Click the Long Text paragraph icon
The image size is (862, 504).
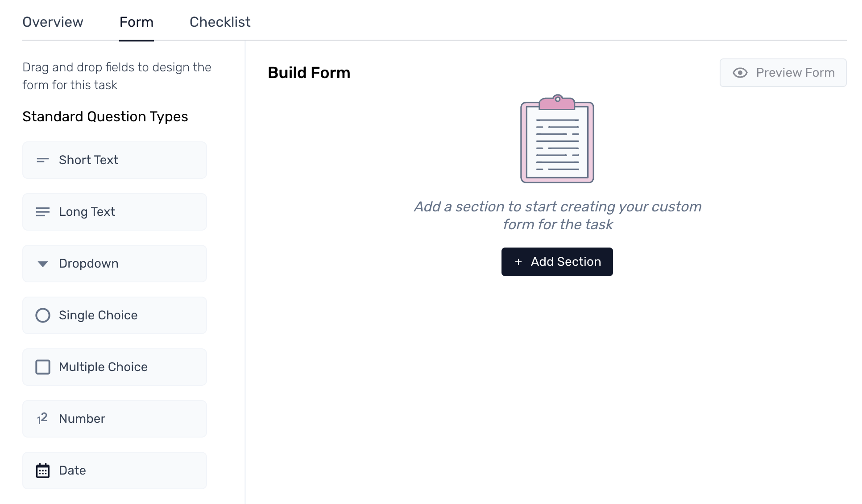(42, 212)
